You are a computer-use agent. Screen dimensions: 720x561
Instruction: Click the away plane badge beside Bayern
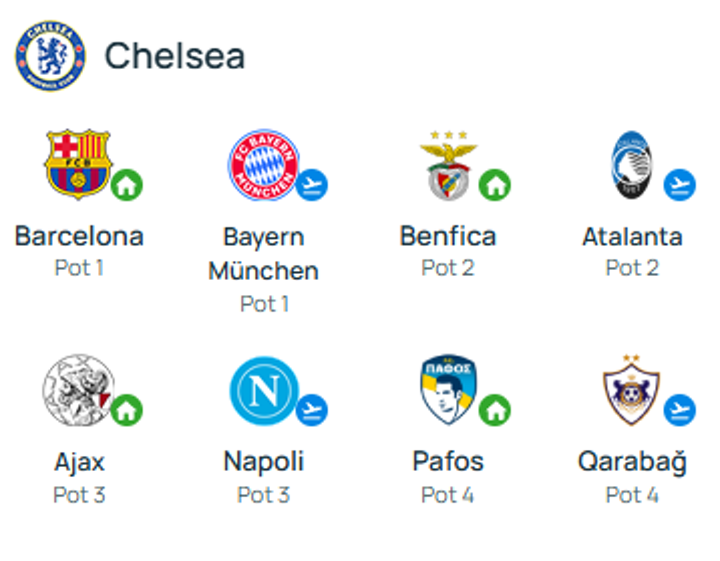(312, 185)
